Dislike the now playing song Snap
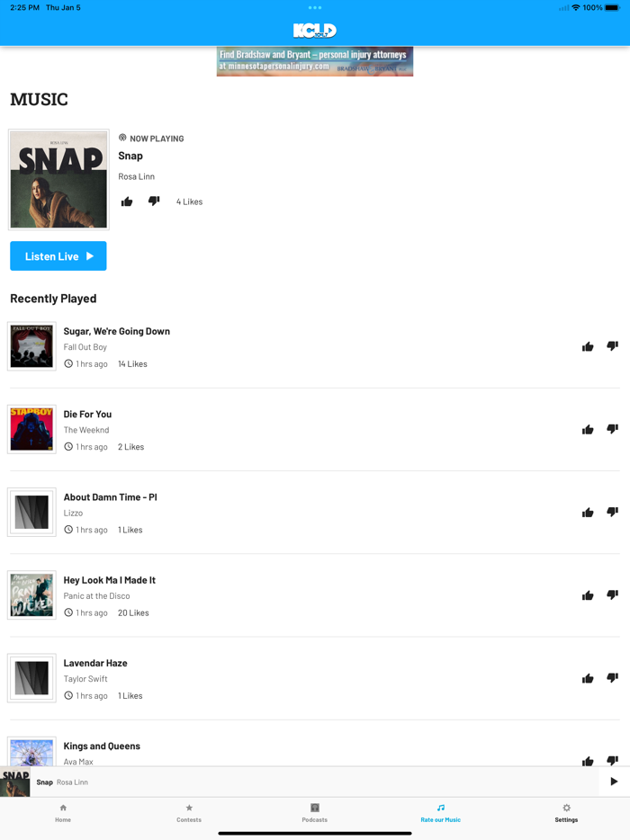Screen dimensions: 630x840 tap(154, 201)
